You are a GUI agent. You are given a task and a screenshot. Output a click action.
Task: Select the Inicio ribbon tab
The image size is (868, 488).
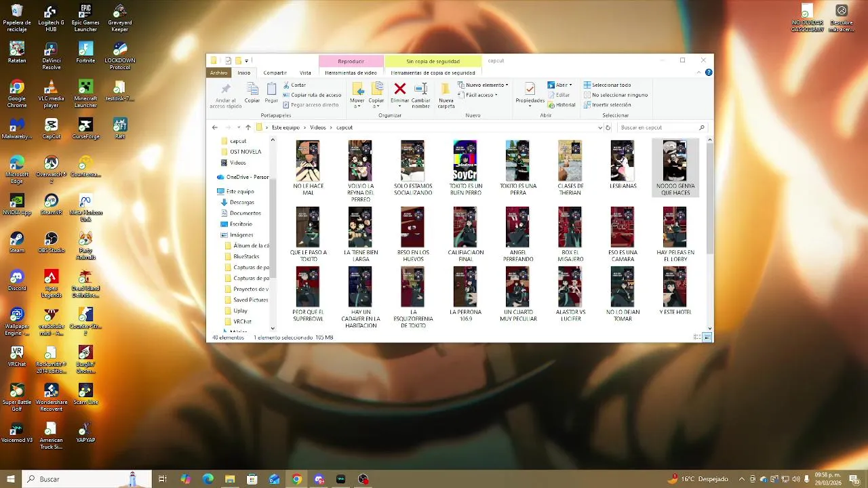(243, 73)
